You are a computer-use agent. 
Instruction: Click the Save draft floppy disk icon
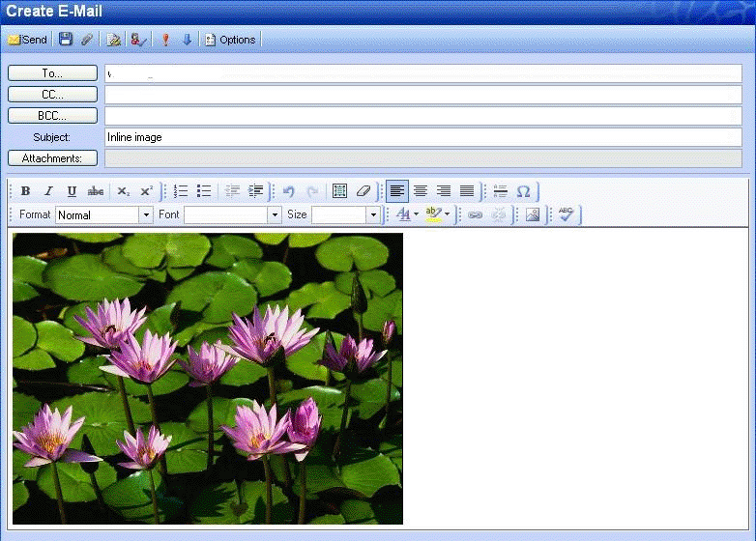click(x=66, y=40)
